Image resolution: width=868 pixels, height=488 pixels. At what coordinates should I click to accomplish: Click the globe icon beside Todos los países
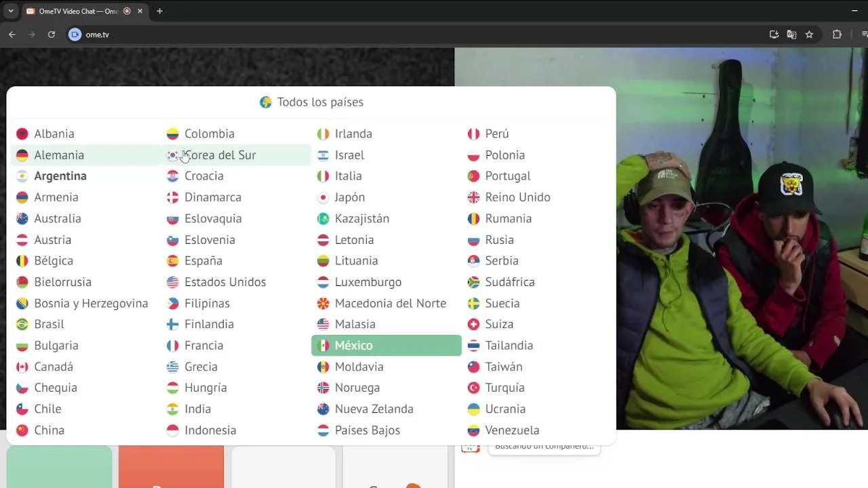pyautogui.click(x=266, y=102)
